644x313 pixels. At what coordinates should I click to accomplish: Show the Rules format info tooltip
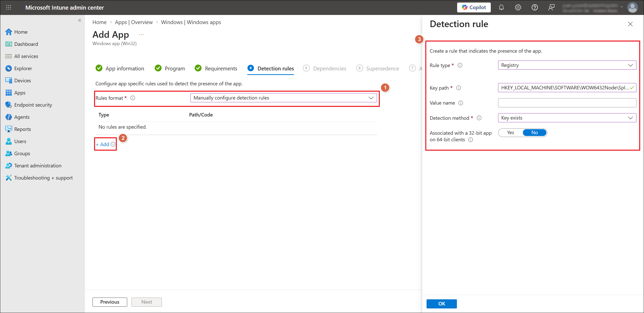[x=133, y=98]
